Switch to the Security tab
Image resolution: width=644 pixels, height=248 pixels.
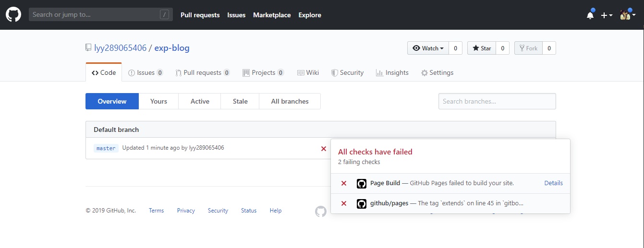347,72
